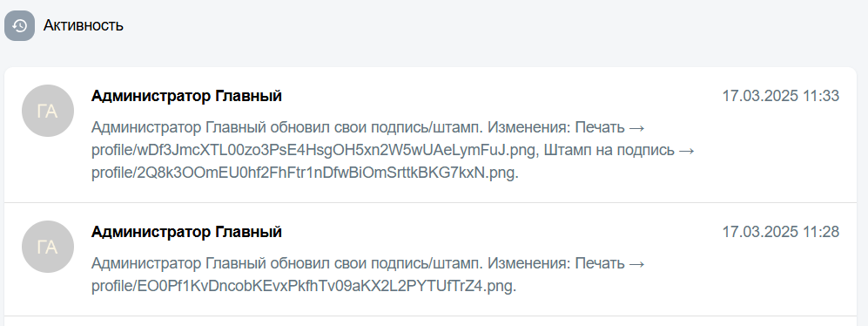Click the timestamp 17.03.2025 11:33
The height and width of the screenshot is (326, 868).
781,96
